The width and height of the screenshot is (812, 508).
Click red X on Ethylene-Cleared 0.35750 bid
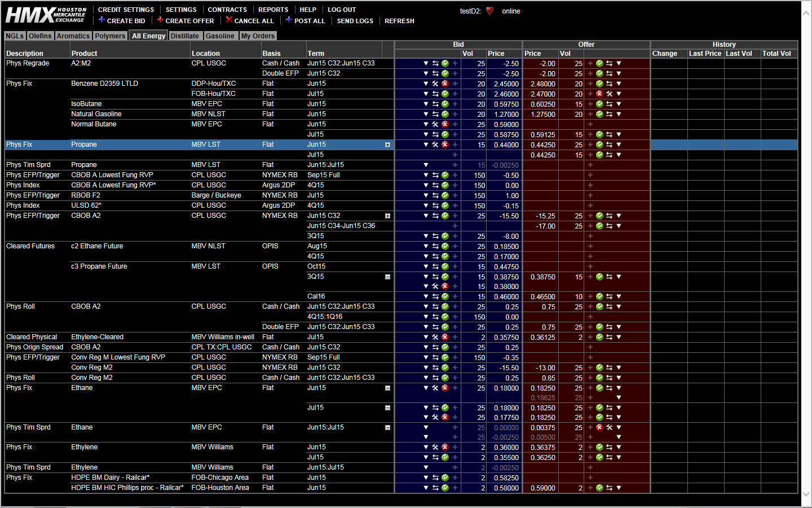click(x=445, y=337)
